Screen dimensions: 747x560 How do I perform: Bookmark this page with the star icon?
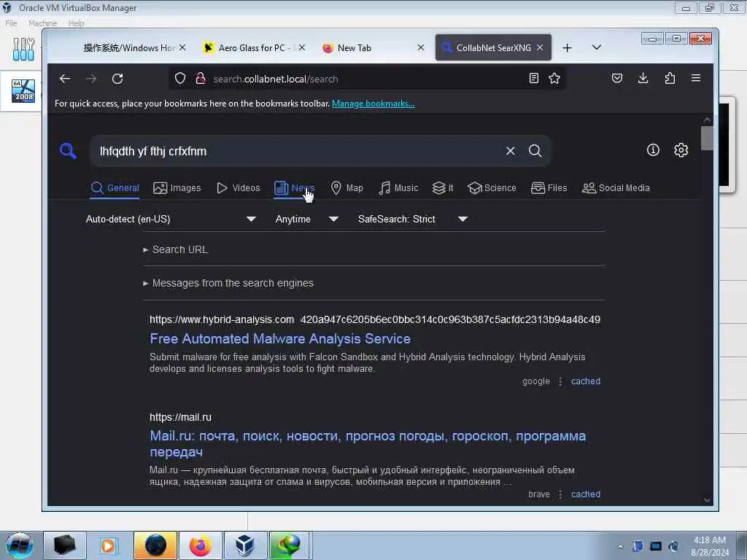coord(554,78)
